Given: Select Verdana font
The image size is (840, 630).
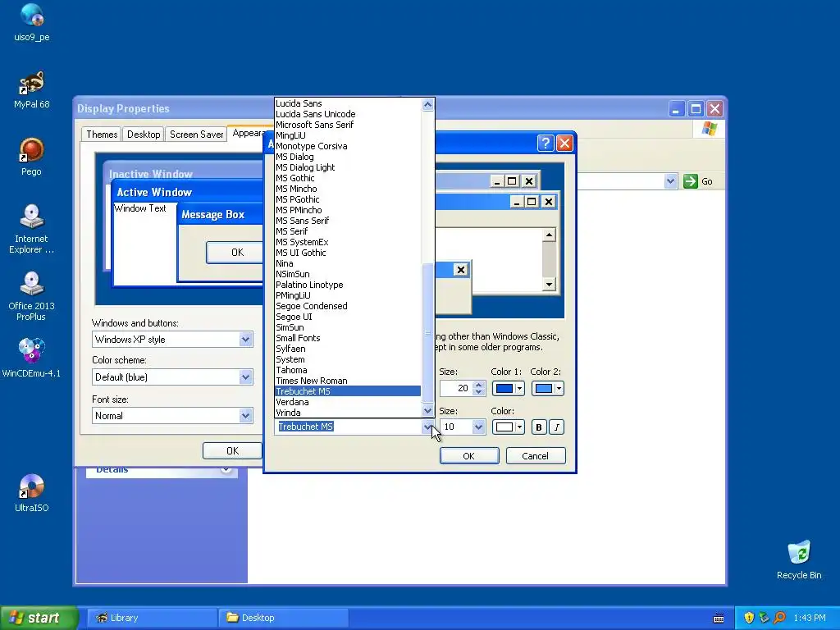Looking at the screenshot, I should [x=348, y=402].
